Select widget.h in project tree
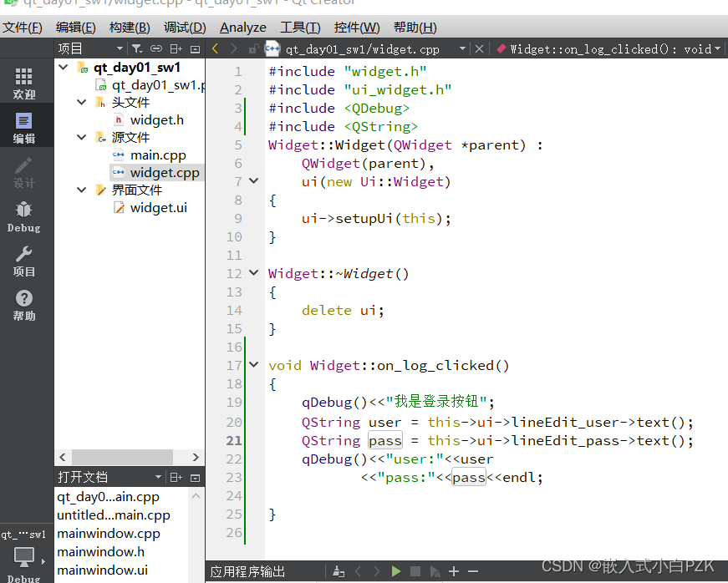The height and width of the screenshot is (583, 728). pyautogui.click(x=157, y=120)
